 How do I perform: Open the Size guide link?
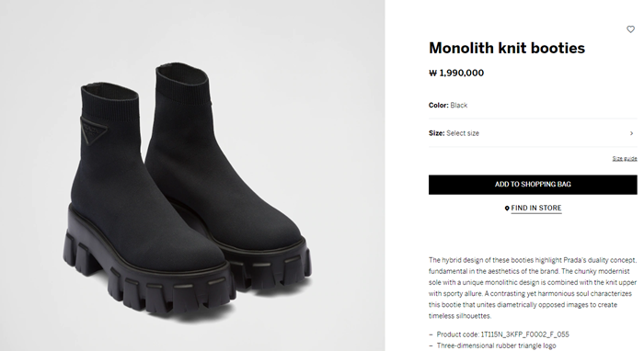coord(625,159)
